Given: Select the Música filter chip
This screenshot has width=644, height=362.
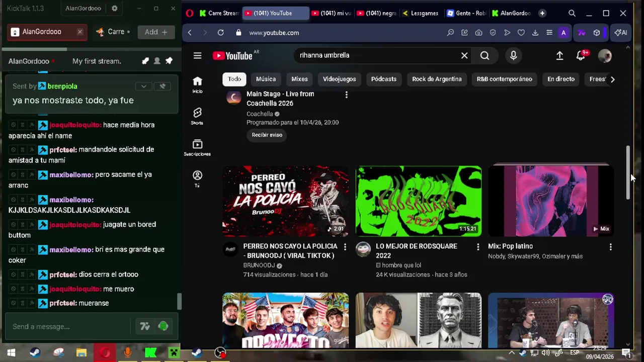Looking at the screenshot, I should pos(266,79).
